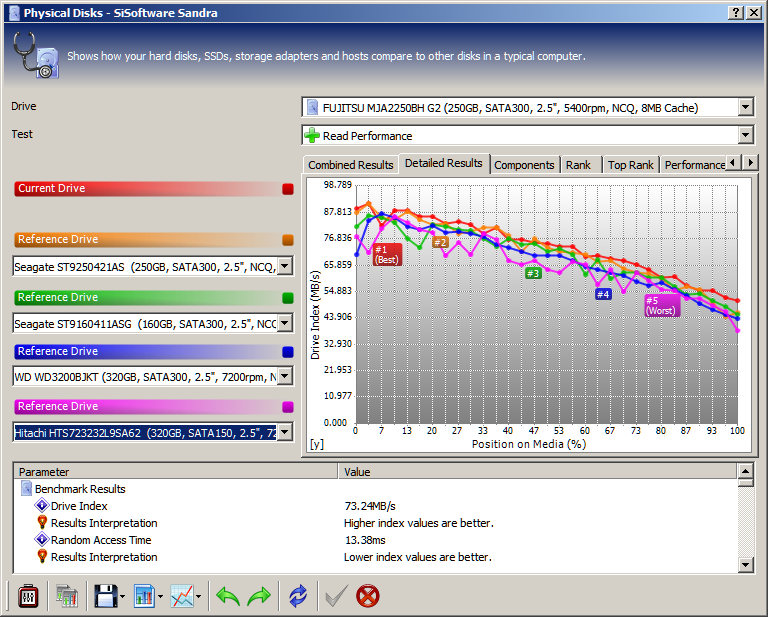Expand the WD WD3200BJKT reference dropdown
768x617 pixels.
click(x=285, y=377)
